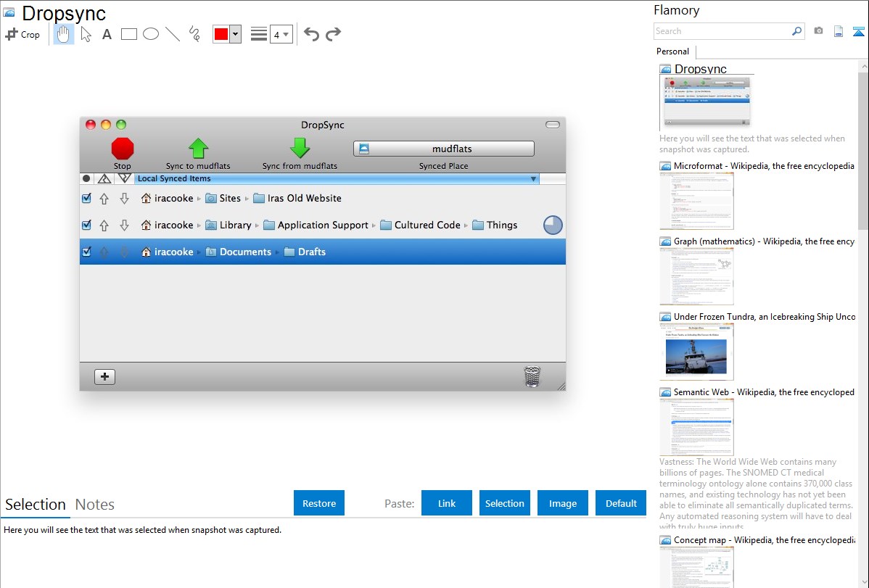Click the collapse panel icon at top right
This screenshot has width=869, height=588.
point(858,31)
